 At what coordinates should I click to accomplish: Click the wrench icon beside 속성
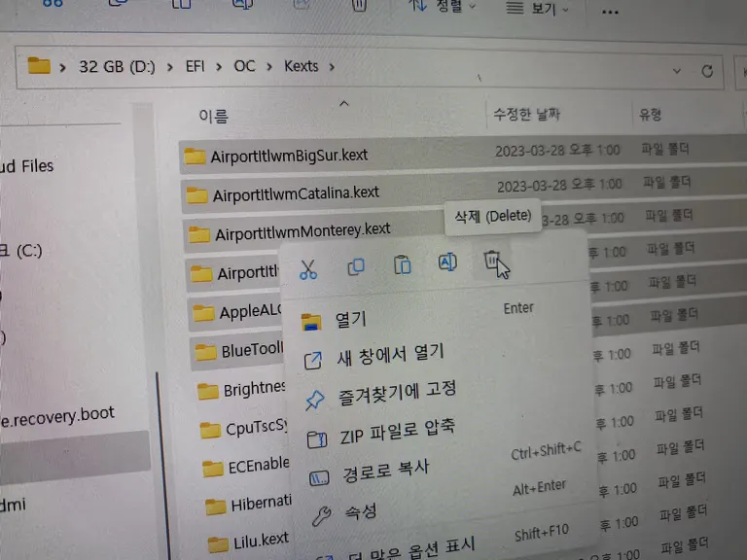point(322,515)
